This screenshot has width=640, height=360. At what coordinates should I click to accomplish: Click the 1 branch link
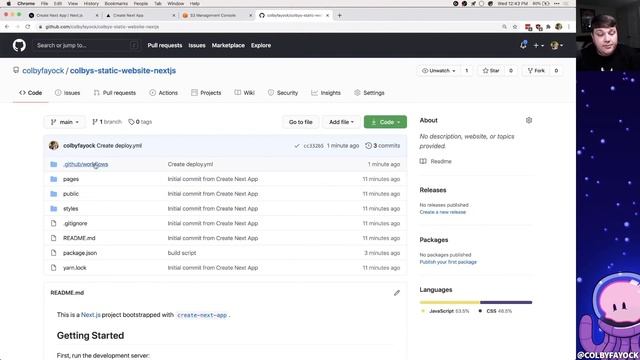(x=107, y=122)
